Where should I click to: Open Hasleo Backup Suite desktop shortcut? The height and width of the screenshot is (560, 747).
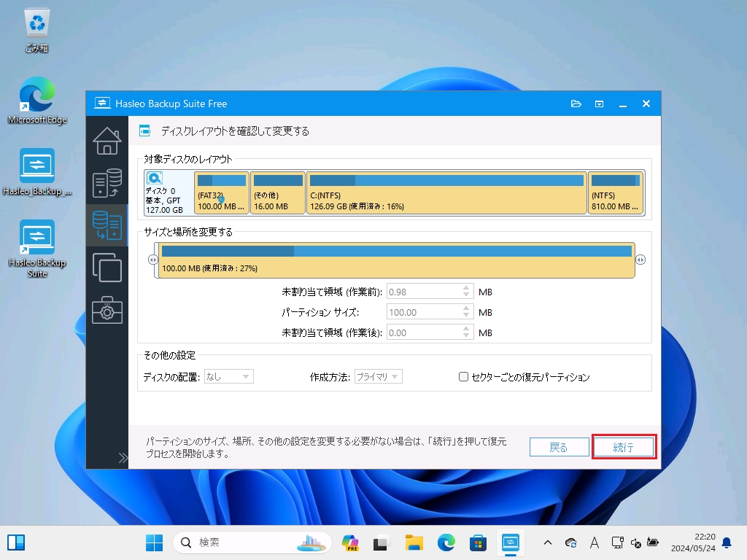36,249
